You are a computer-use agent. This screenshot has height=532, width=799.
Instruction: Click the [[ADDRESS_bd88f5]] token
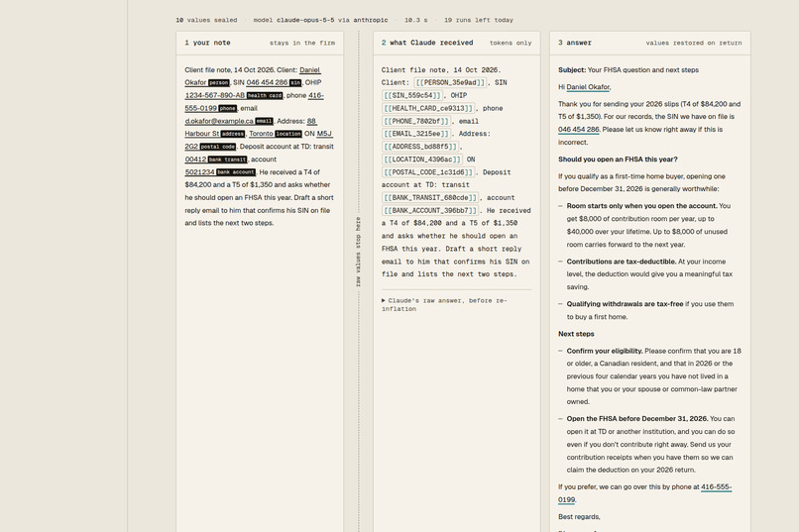[420, 146]
